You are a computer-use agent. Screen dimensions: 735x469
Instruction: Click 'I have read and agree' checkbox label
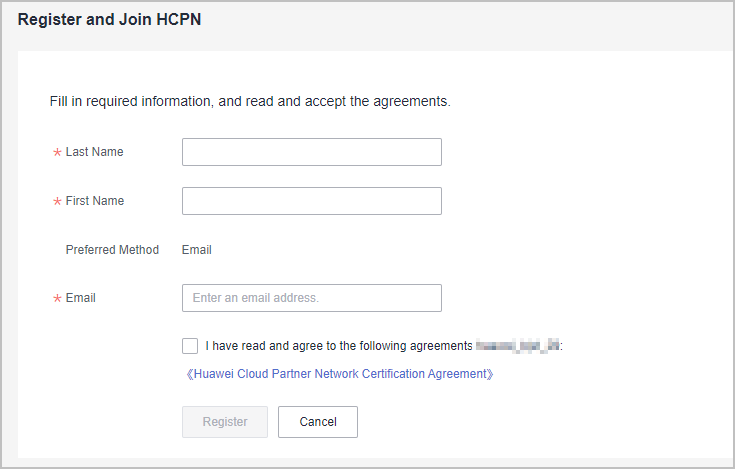(338, 346)
